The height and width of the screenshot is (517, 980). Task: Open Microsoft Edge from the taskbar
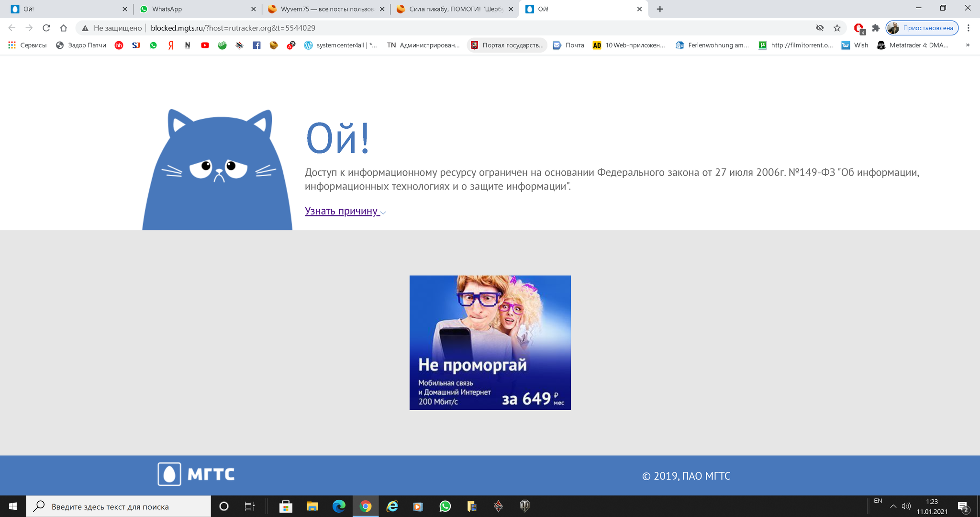coord(339,506)
